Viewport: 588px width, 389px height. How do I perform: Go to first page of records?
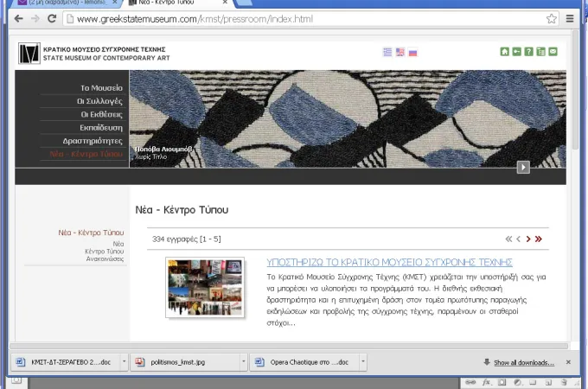click(508, 239)
